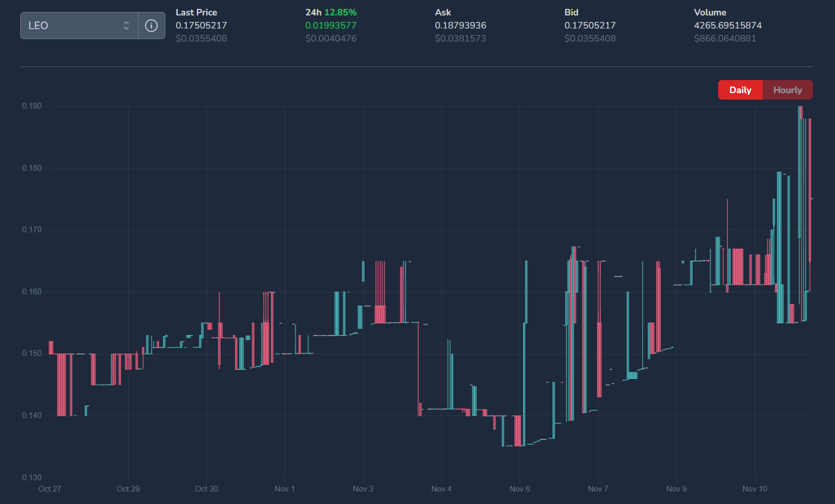
Task: Click the 24h dollar change $0.0040476
Action: (331, 39)
